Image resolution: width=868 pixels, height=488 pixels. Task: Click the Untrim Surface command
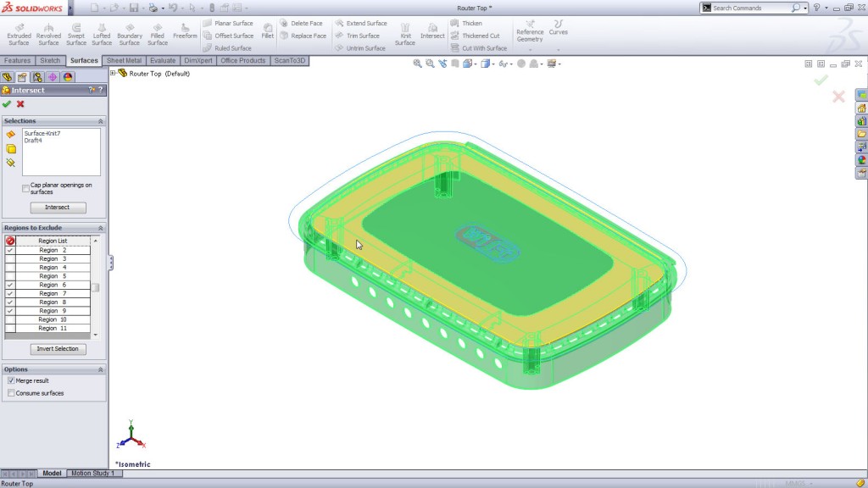[360, 48]
